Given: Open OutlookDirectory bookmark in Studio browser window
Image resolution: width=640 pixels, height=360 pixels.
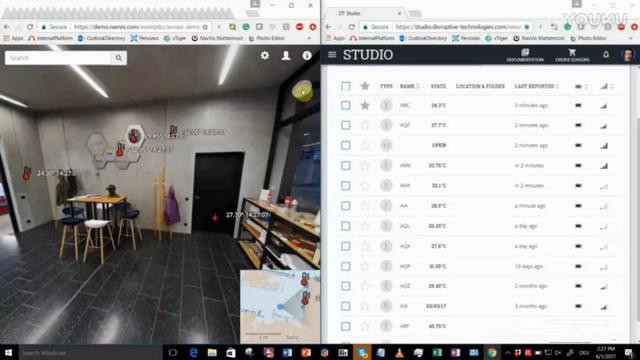Looking at the screenshot, I should click(423, 38).
